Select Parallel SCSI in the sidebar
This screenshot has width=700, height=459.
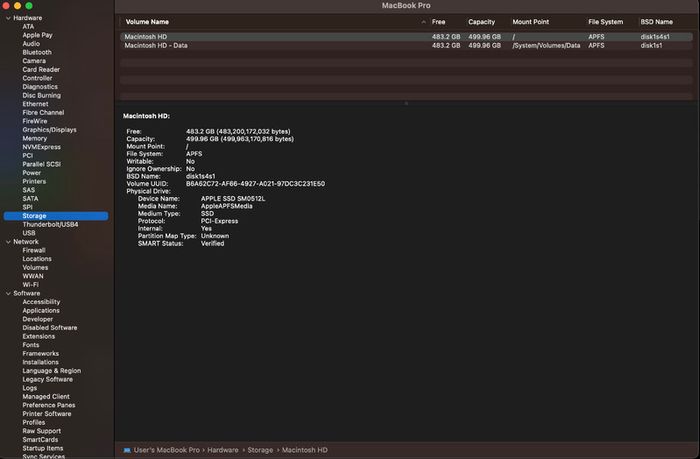coord(42,164)
